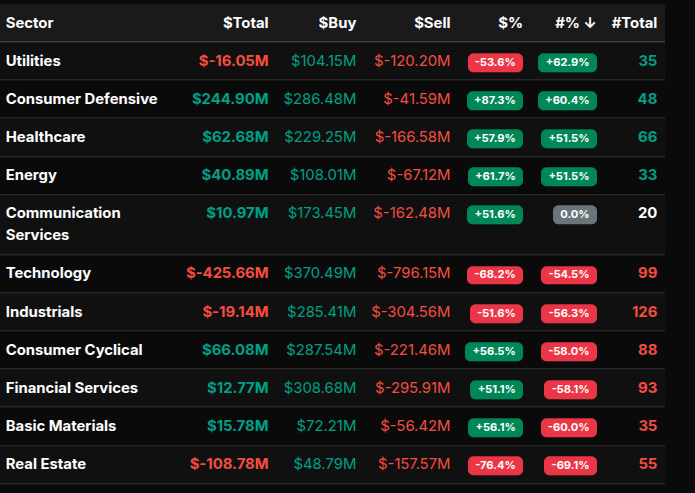Click the green +87.3% badge
This screenshot has width=695, height=493.
point(494,100)
